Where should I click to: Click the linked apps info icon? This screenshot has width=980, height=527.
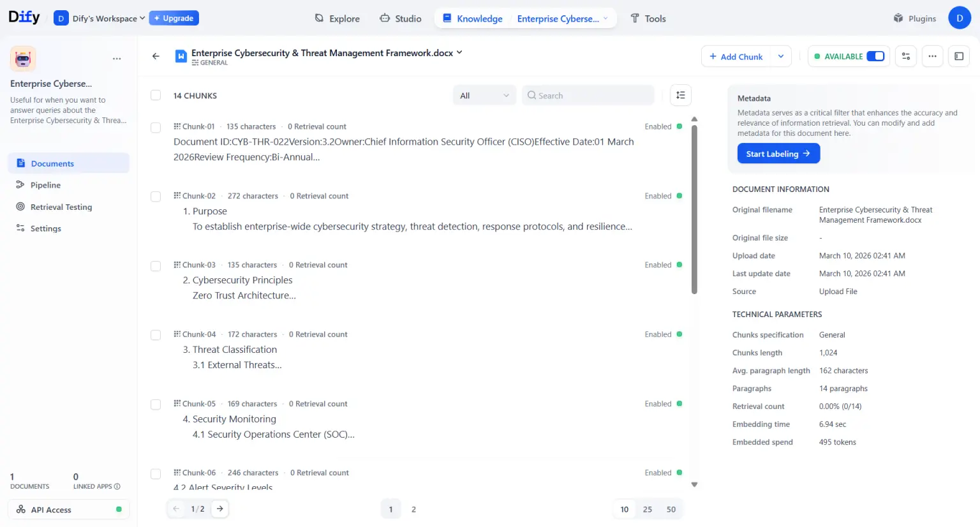tap(117, 486)
